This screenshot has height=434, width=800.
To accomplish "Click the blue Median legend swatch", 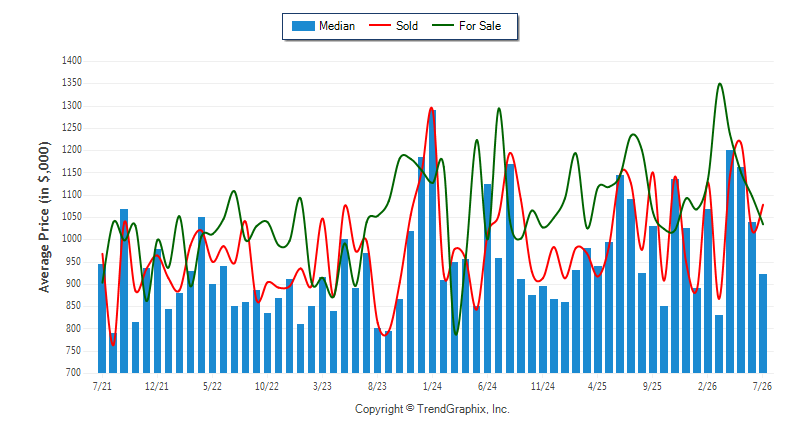I will click(x=303, y=26).
